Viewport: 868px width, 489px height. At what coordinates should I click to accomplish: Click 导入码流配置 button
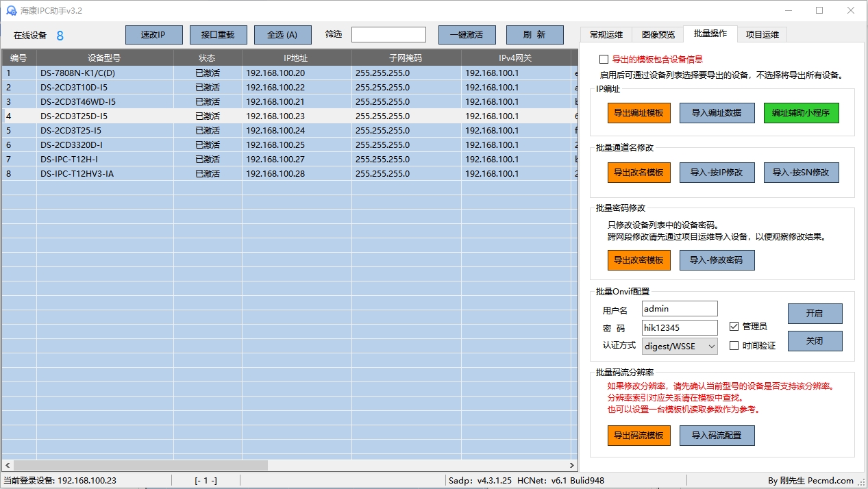coord(717,436)
